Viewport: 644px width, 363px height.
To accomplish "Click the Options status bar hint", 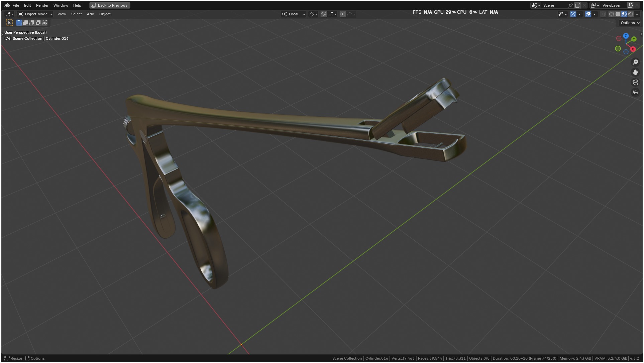I will coord(35,358).
